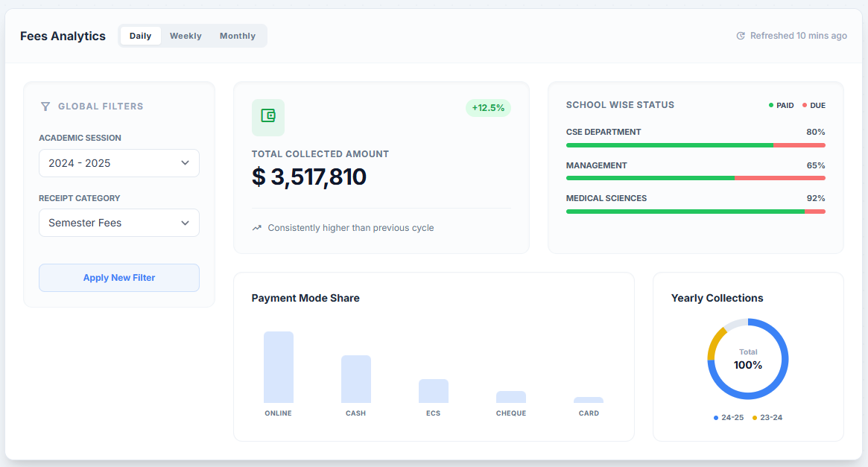
Task: Click the blue 24-25 legend dot
Action: tap(716, 418)
